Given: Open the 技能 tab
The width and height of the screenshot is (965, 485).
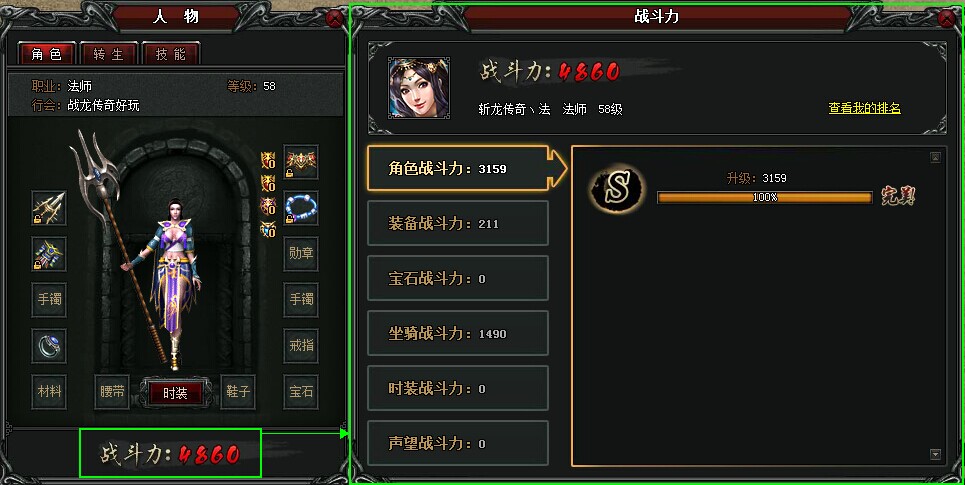Looking at the screenshot, I should (x=170, y=54).
